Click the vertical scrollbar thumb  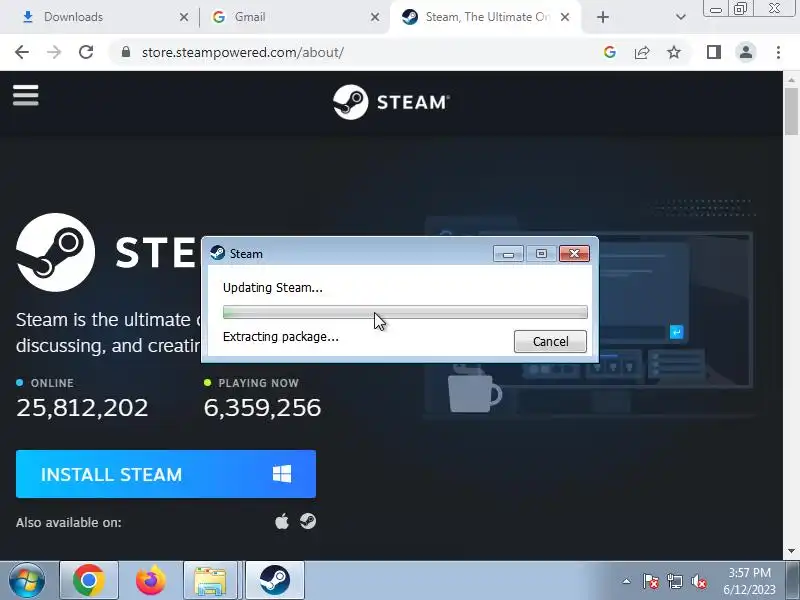pos(791,111)
